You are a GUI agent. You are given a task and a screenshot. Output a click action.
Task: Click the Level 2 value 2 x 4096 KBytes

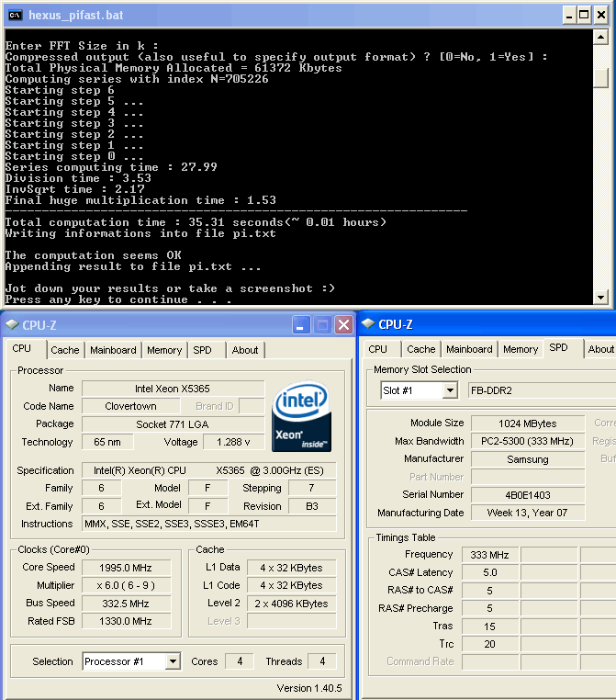291,604
